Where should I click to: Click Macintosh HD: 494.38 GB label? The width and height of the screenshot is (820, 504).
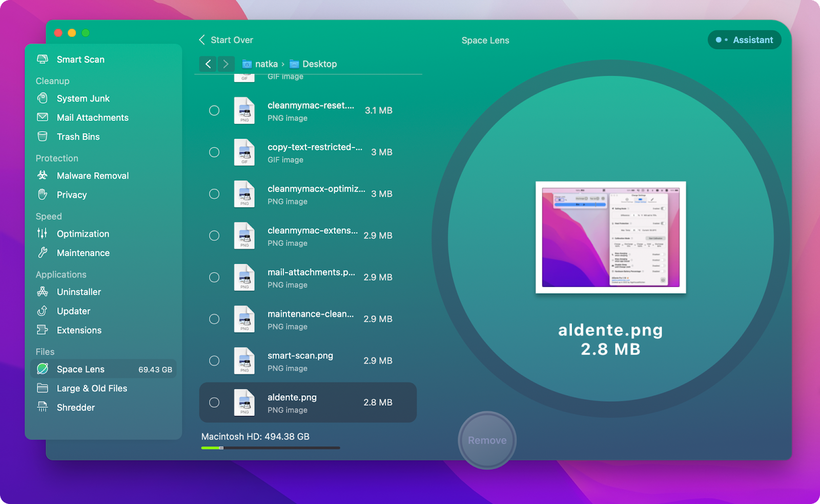[x=255, y=436]
